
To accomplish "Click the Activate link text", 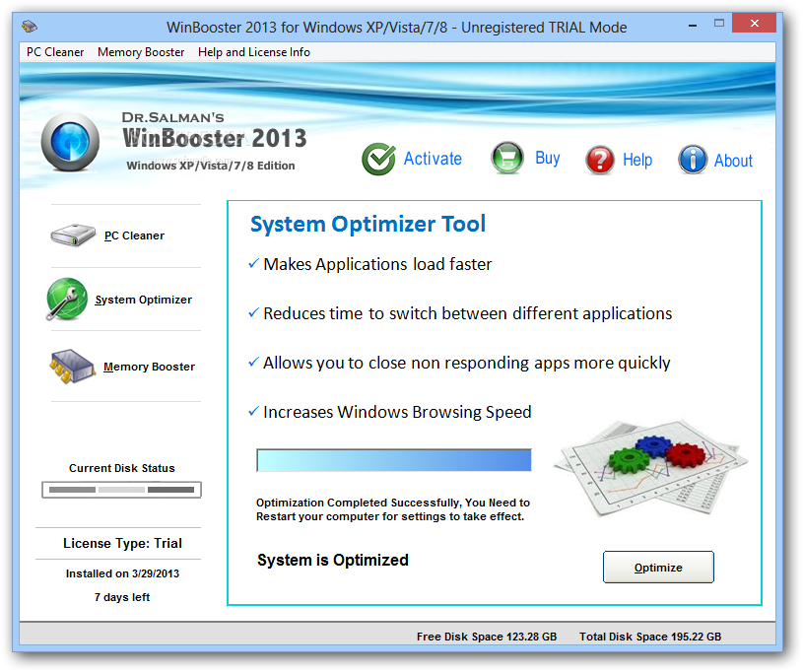I will tap(433, 159).
